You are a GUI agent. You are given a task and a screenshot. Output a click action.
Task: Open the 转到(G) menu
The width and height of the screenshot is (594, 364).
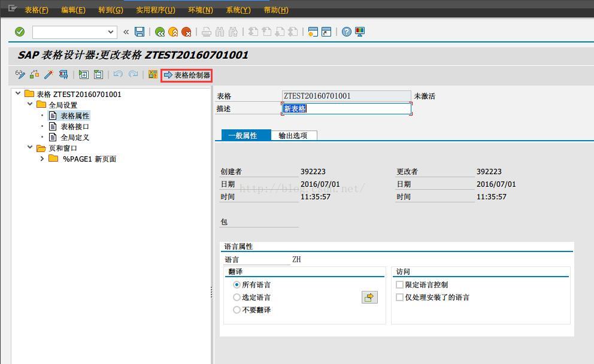pyautogui.click(x=111, y=10)
